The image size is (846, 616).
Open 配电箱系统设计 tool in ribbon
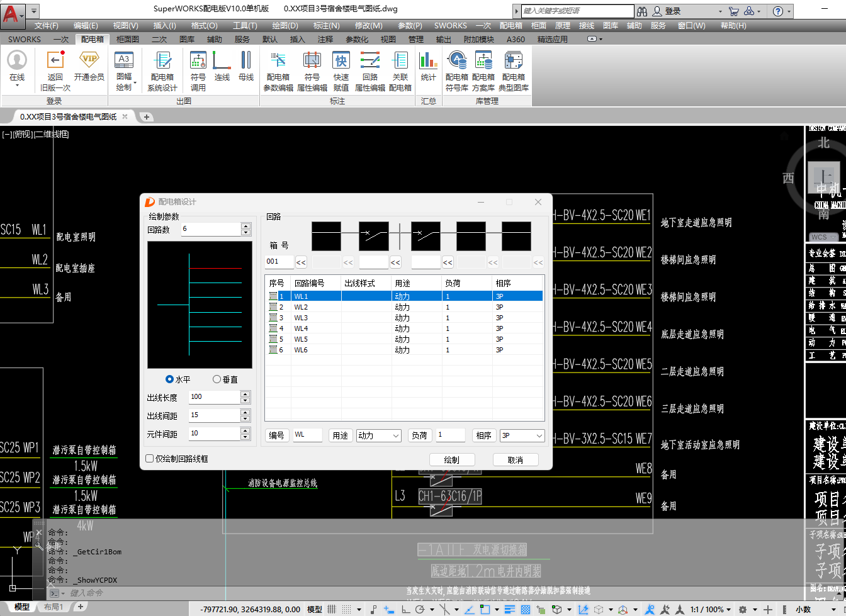click(162, 61)
